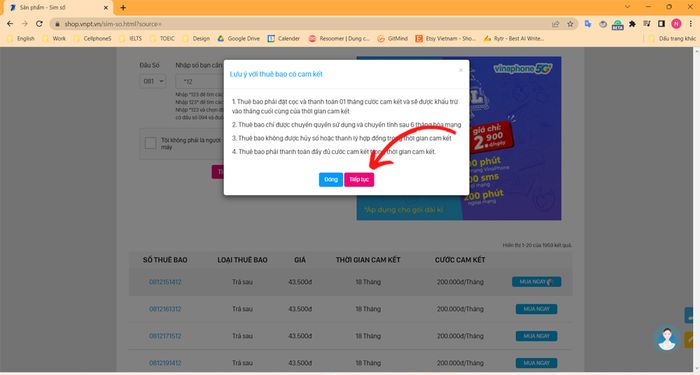This screenshot has height=375, width=700.
Task: Open the Google Translate extension icon
Action: tap(588, 24)
